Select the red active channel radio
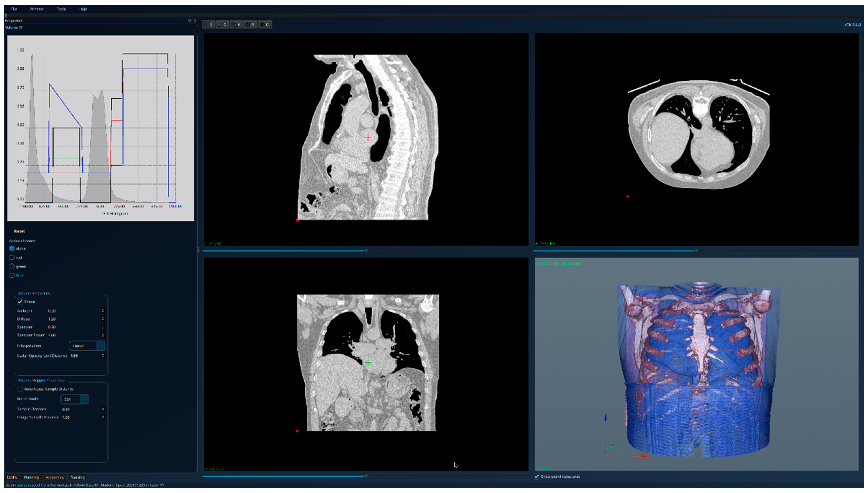Image resolution: width=868 pixels, height=493 pixels. pyautogui.click(x=12, y=258)
